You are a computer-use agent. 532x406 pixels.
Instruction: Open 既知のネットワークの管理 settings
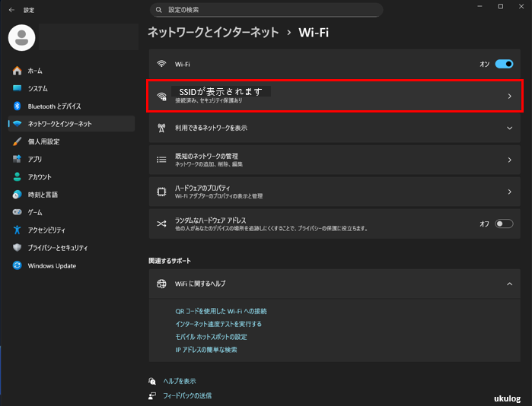(335, 160)
